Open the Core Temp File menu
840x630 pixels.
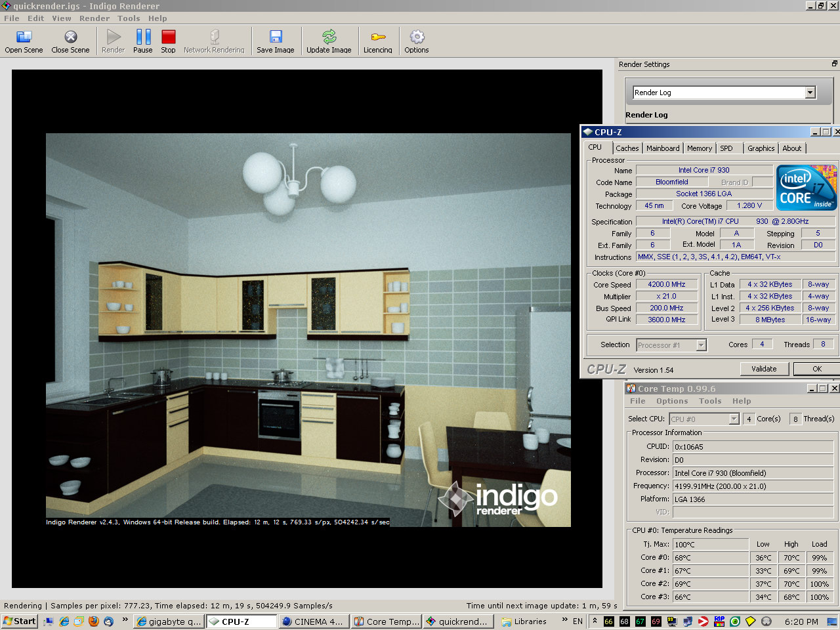click(638, 401)
